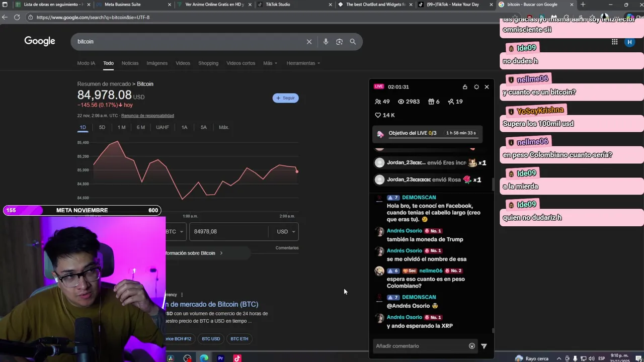The height and width of the screenshot is (362, 644).
Task: Click the BTC ETH chip
Action: 239,339
